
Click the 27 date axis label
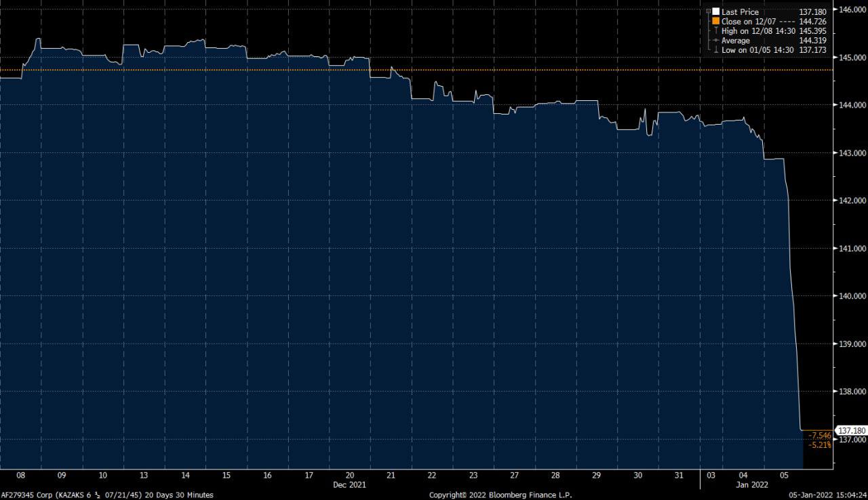[x=514, y=476]
